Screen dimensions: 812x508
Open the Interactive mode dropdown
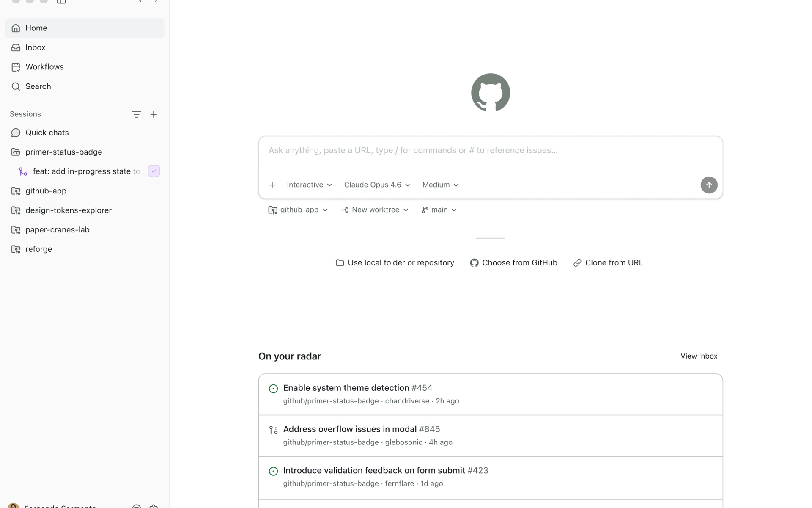point(309,185)
